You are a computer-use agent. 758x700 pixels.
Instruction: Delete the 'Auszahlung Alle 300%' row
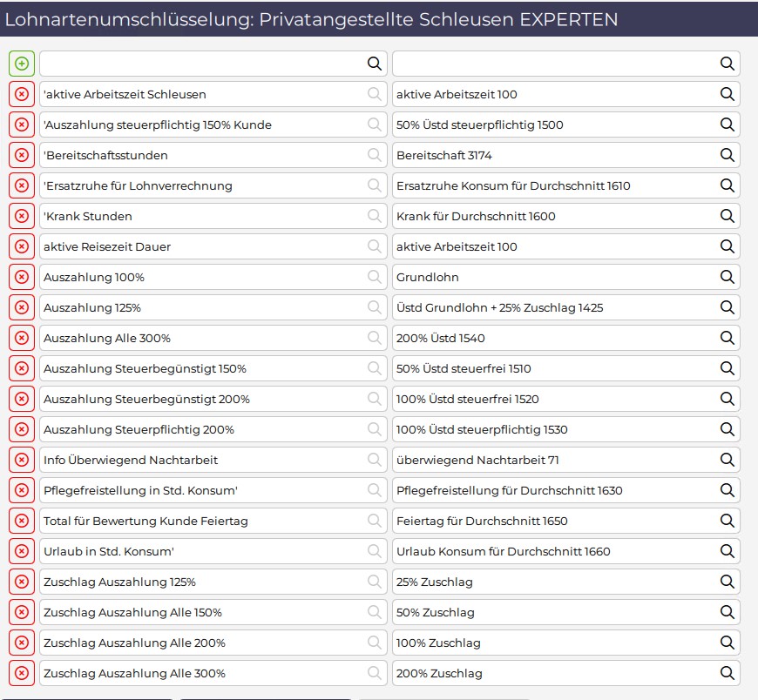(x=22, y=337)
